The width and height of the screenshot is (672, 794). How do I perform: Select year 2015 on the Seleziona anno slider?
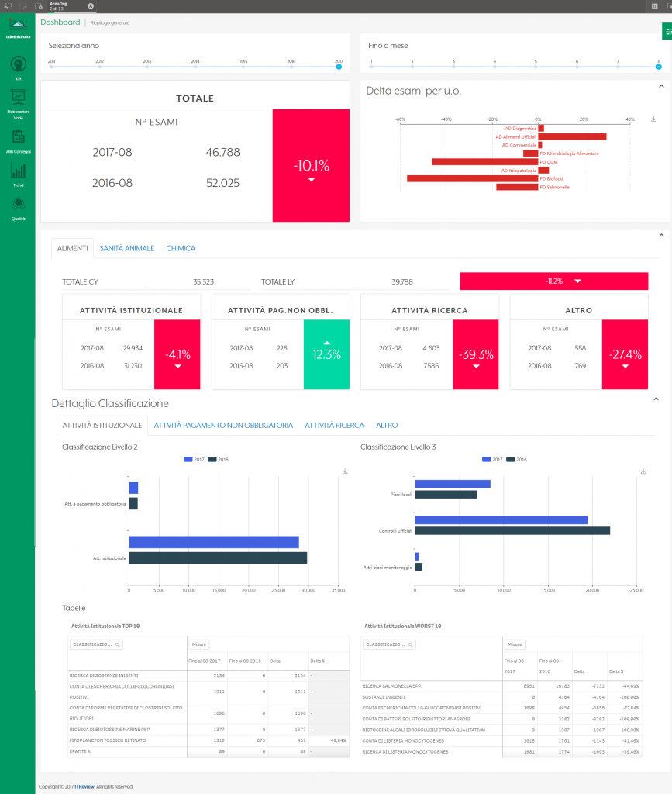click(x=243, y=67)
